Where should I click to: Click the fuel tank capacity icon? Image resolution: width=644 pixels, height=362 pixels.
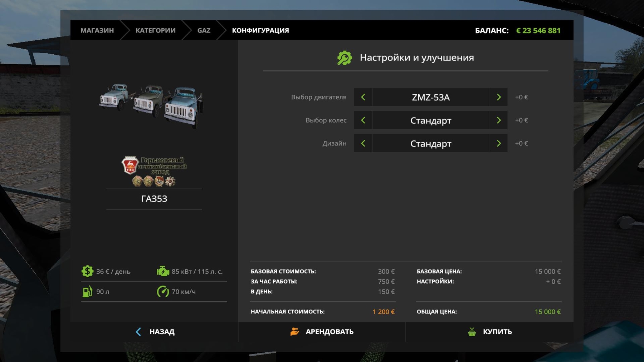(87, 292)
